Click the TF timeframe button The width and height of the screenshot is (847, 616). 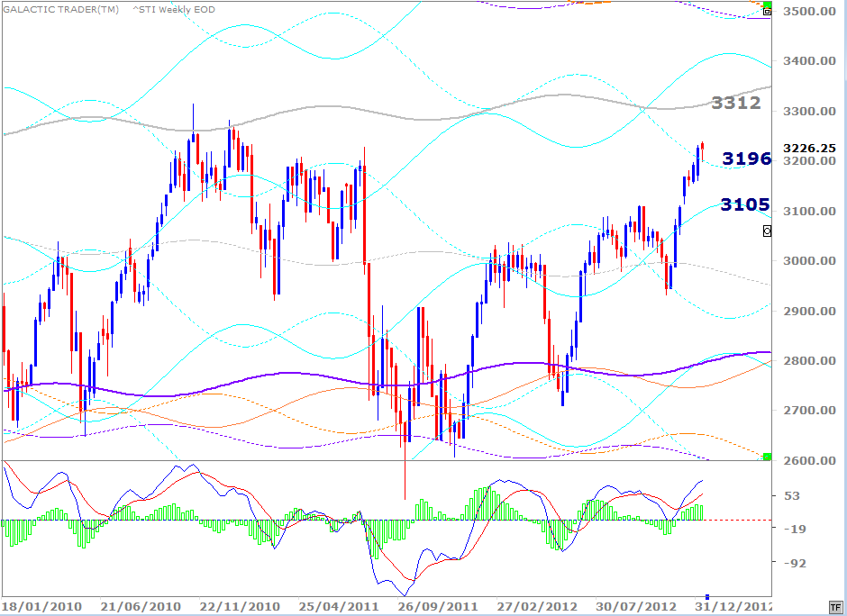(x=834, y=607)
